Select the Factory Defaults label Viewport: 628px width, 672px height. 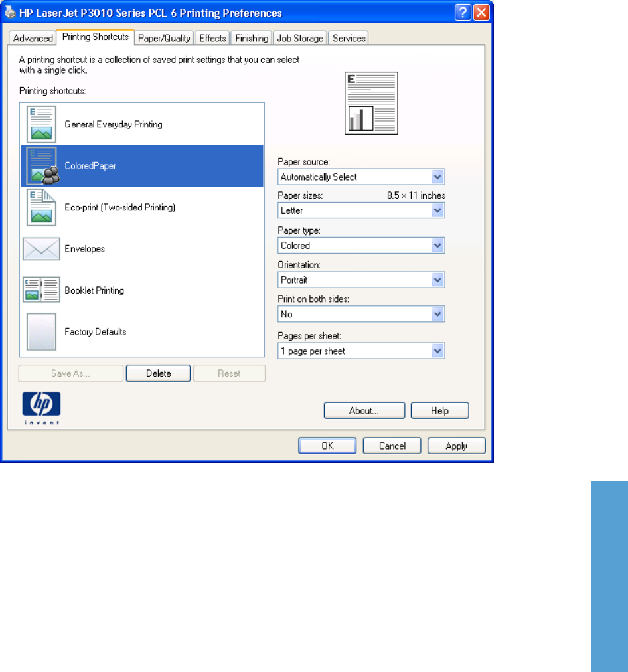96,332
